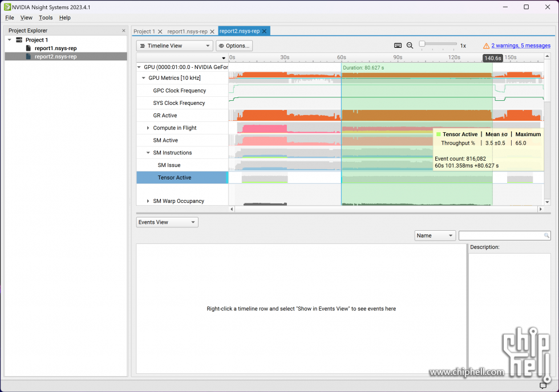Image resolution: width=559 pixels, height=392 pixels.
Task: Click the 140.6s timeline marker
Action: [493, 58]
